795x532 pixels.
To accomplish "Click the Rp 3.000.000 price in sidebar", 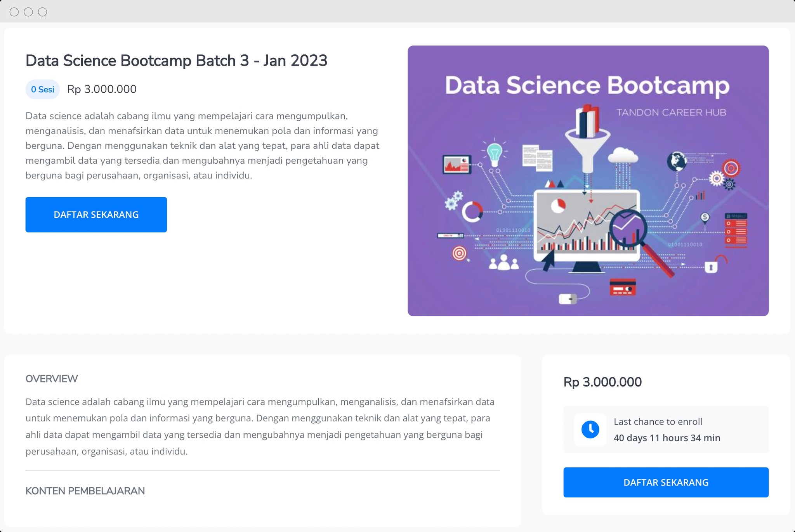I will (x=603, y=382).
